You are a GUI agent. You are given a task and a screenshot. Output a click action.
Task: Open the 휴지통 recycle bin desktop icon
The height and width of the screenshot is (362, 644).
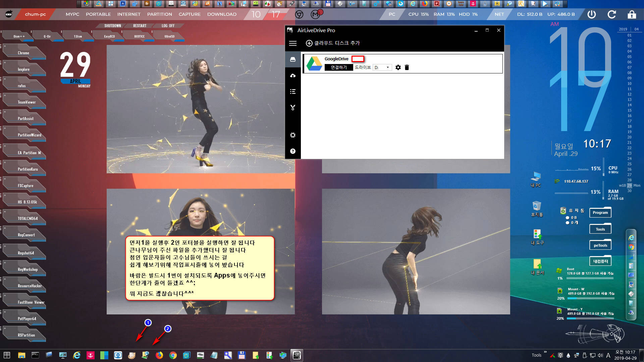click(537, 209)
